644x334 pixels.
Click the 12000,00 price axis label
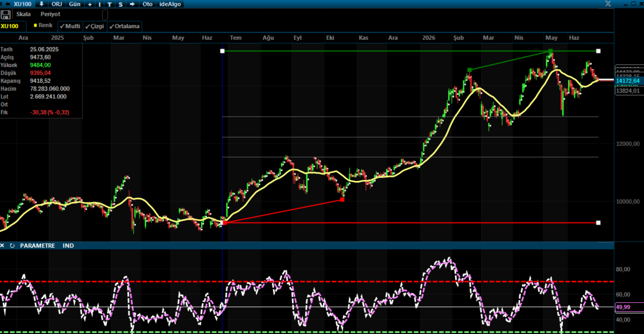[x=628, y=144]
